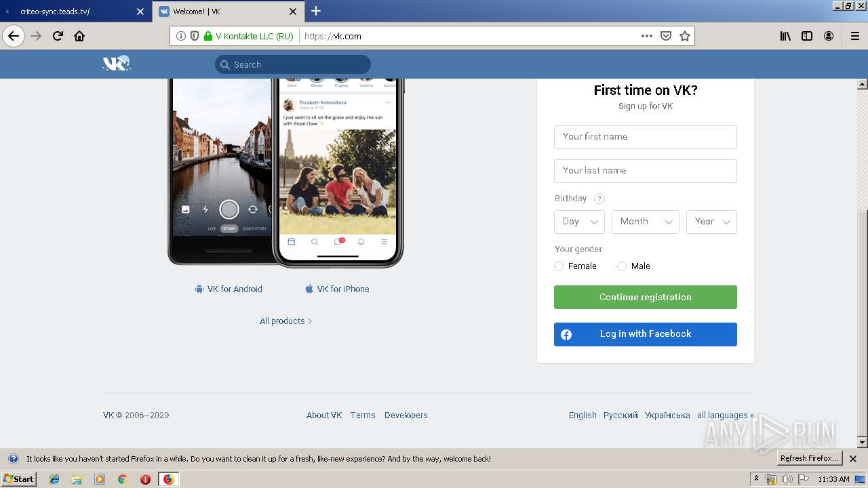The image size is (868, 488).
Task: Click the address bar URL vk.com
Action: [x=333, y=36]
